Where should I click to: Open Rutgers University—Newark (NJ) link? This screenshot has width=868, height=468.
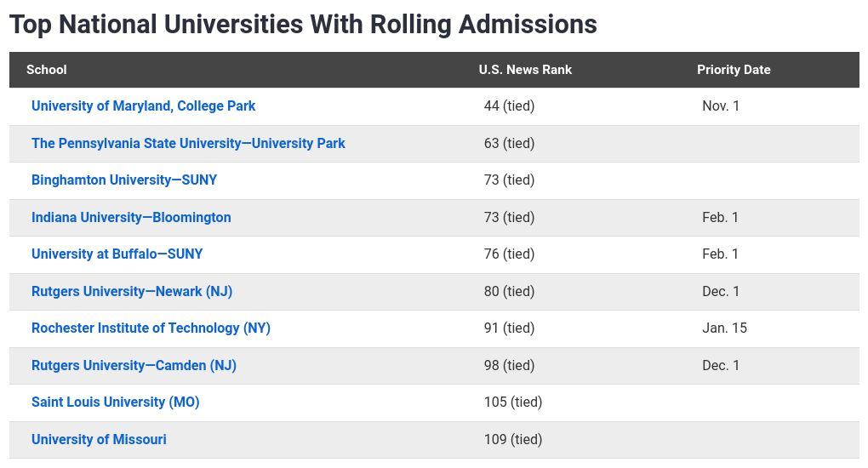[x=132, y=291]
